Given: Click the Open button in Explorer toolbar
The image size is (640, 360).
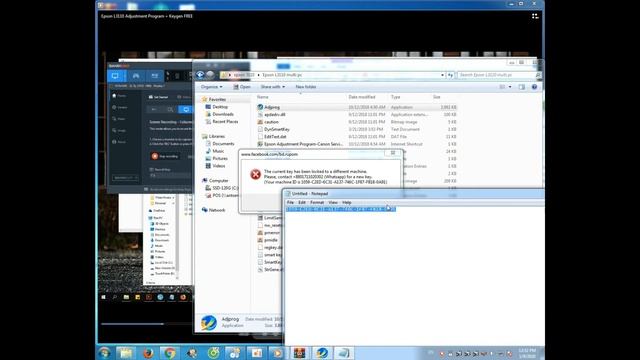Looking at the screenshot, I should (x=242, y=87).
